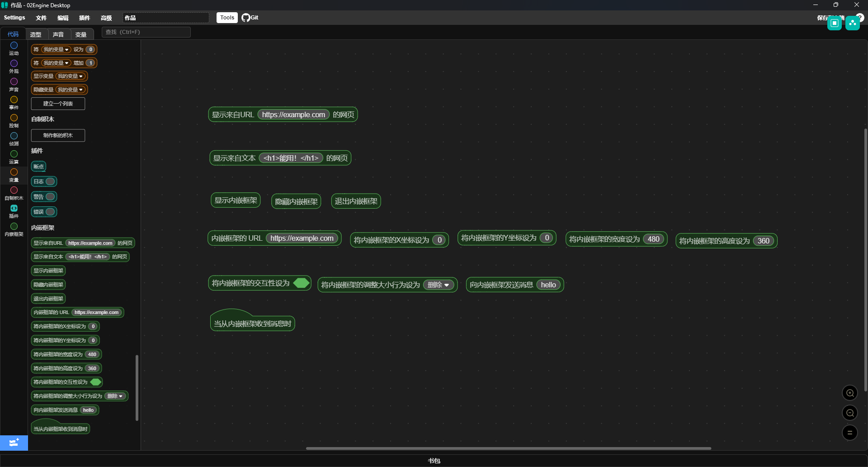Click the GitHub Git icon in the menu bar
This screenshot has height=467, width=868.
click(x=246, y=18)
